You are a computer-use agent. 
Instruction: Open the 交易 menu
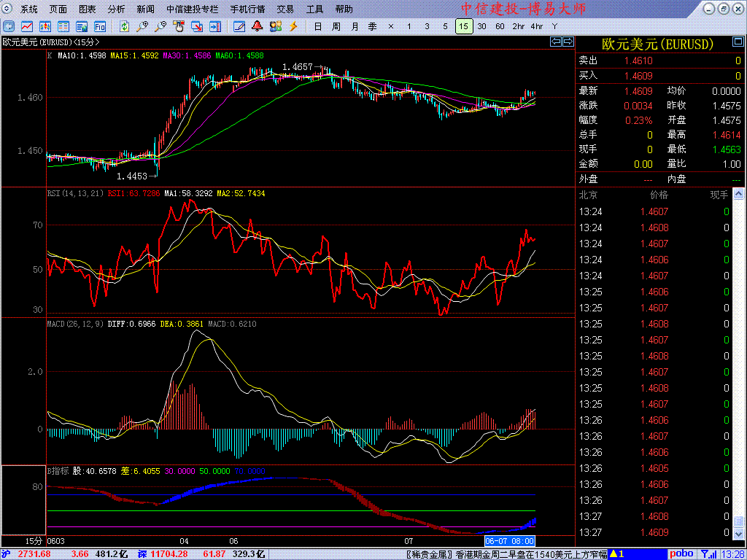(x=285, y=9)
